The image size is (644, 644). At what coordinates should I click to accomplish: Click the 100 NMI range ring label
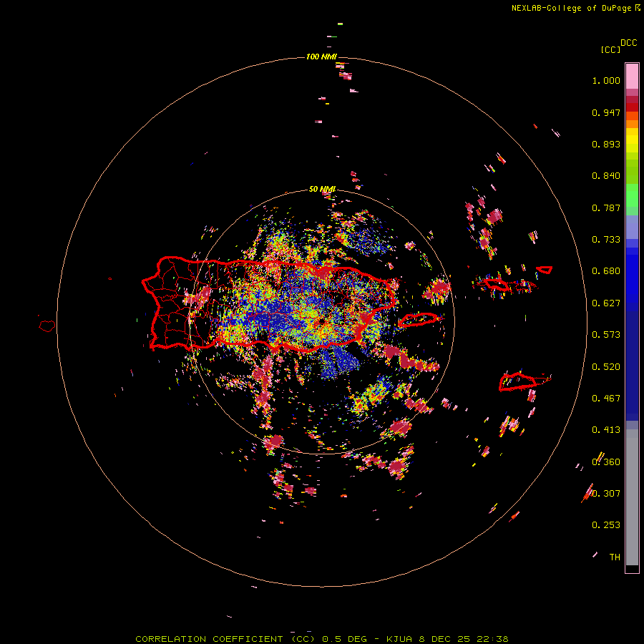(321, 57)
